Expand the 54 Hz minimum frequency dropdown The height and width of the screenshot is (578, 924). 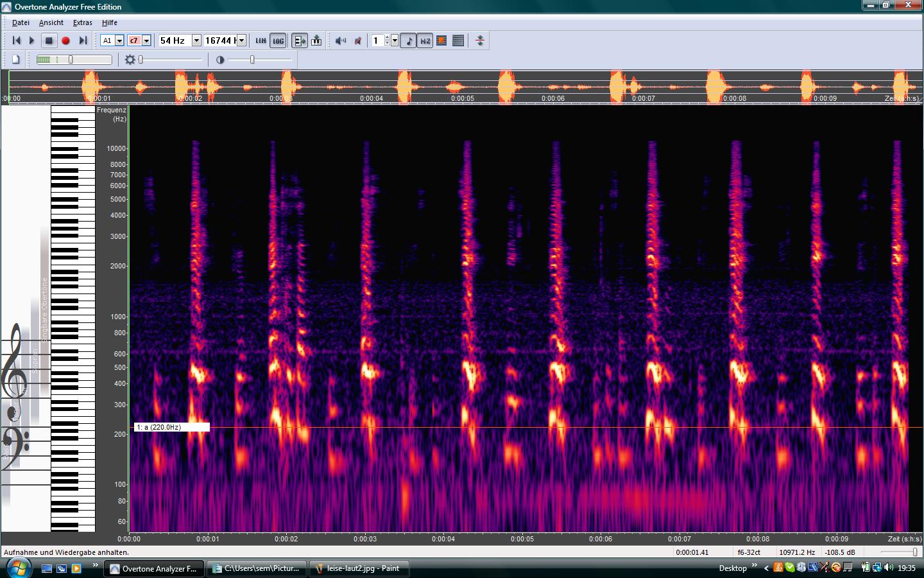point(196,40)
